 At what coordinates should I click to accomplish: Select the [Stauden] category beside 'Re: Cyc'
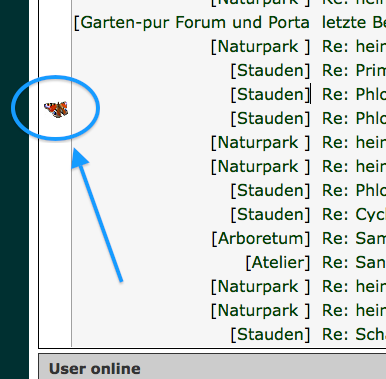click(x=270, y=215)
